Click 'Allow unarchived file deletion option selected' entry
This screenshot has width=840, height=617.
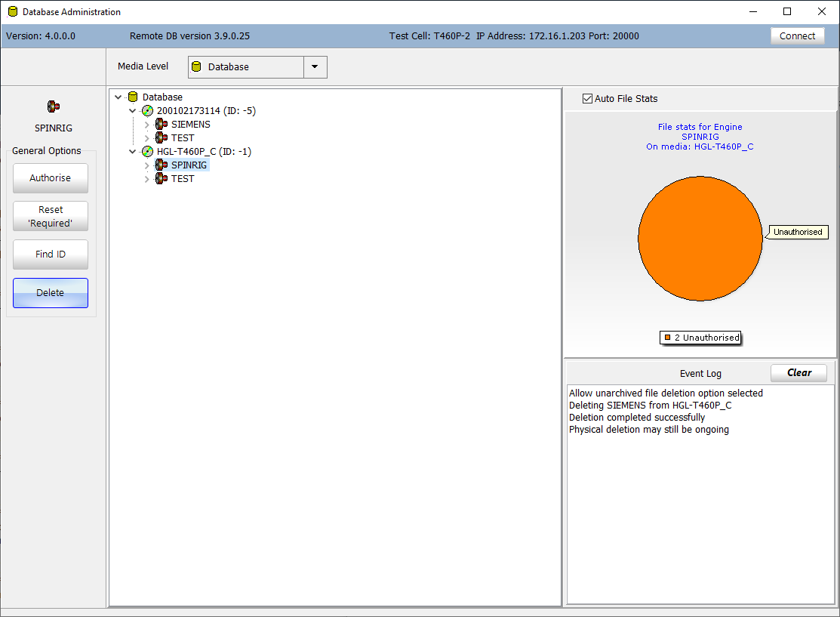click(666, 393)
